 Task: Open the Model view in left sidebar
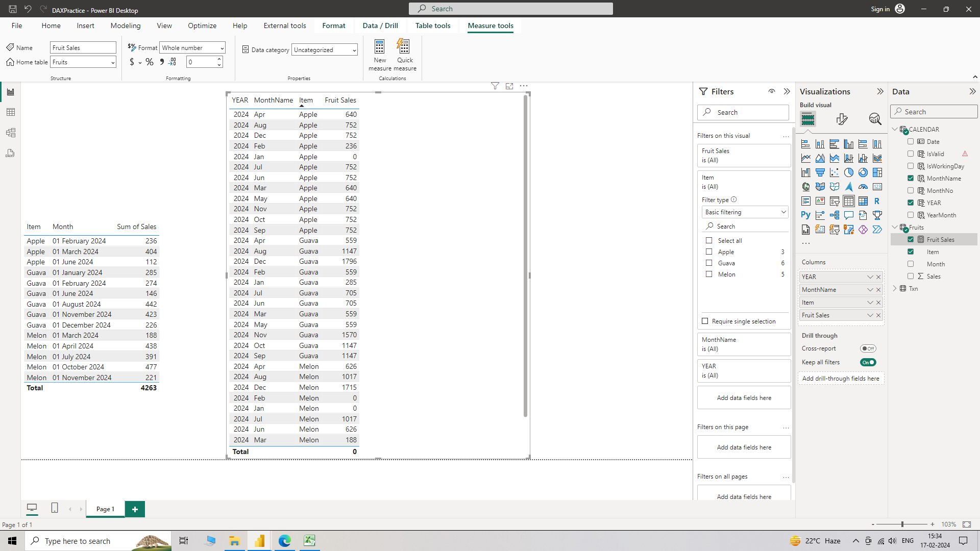point(11,133)
